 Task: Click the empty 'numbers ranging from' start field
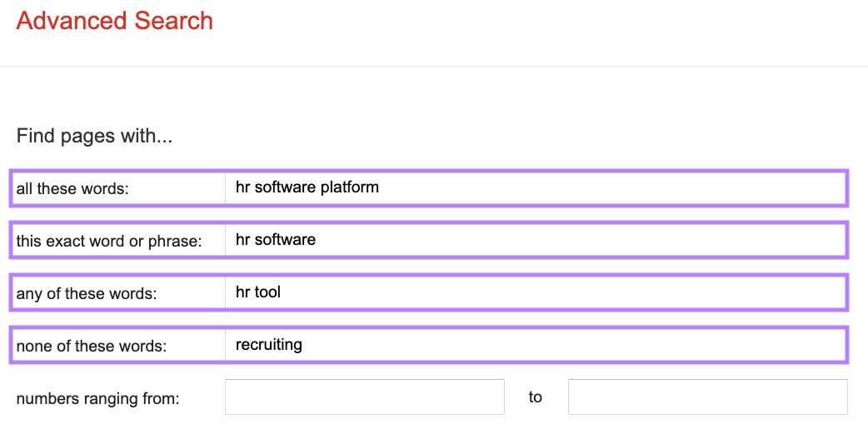tap(364, 397)
